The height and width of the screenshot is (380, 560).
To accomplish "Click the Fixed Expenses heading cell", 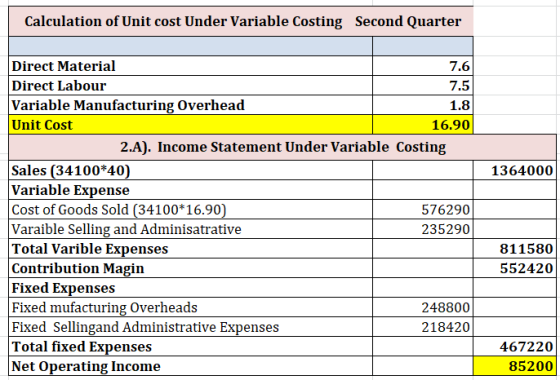I will point(190,288).
